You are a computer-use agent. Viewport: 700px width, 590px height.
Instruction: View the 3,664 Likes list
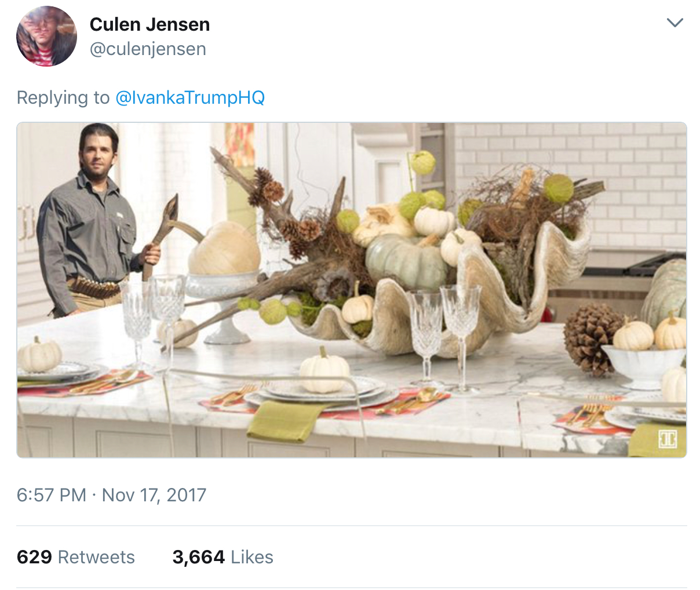223,557
